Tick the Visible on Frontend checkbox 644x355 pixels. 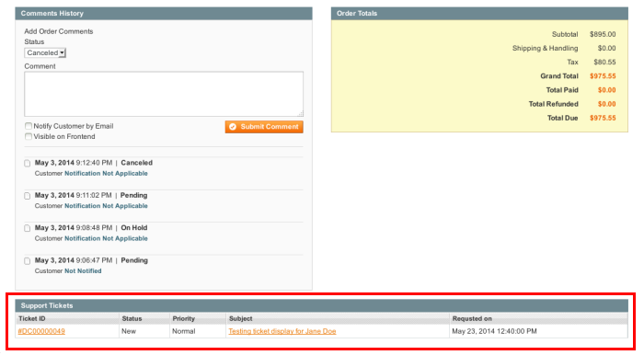(x=29, y=136)
